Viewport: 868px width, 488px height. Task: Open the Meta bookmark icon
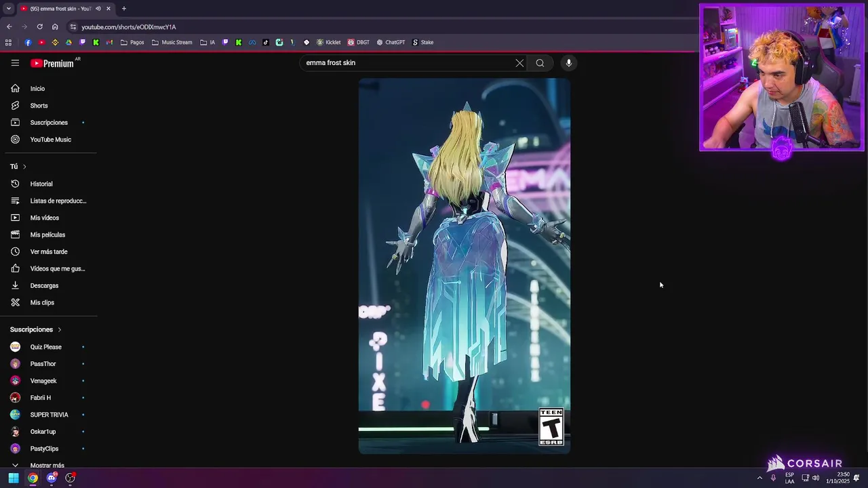click(252, 42)
